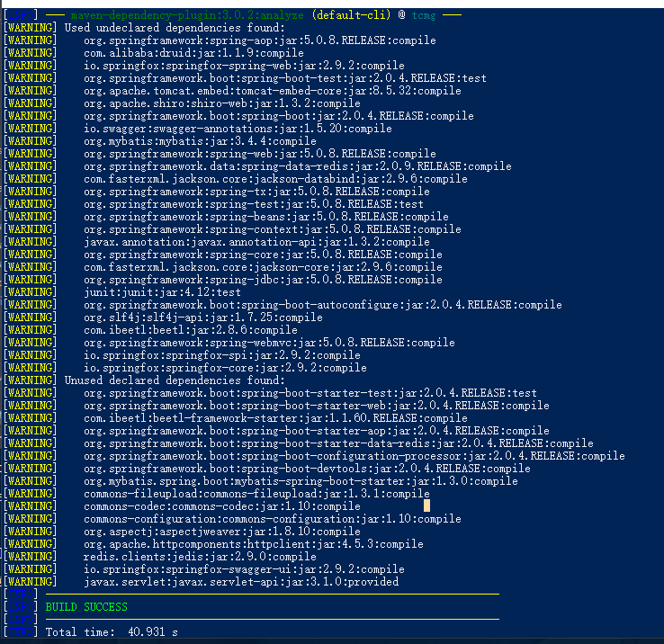Select springfox-spi:jar:2.9.2:compile line
This screenshot has width=664, height=644.
pyautogui.click(x=222, y=355)
